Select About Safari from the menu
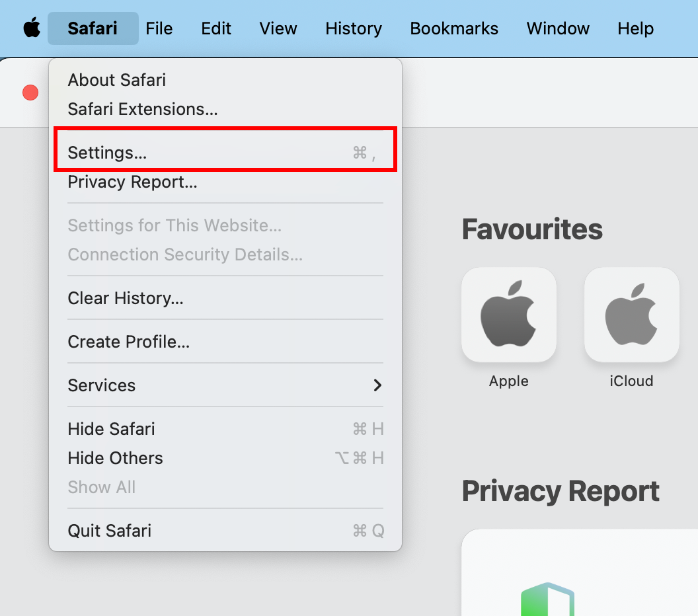This screenshot has width=698, height=616. point(116,80)
